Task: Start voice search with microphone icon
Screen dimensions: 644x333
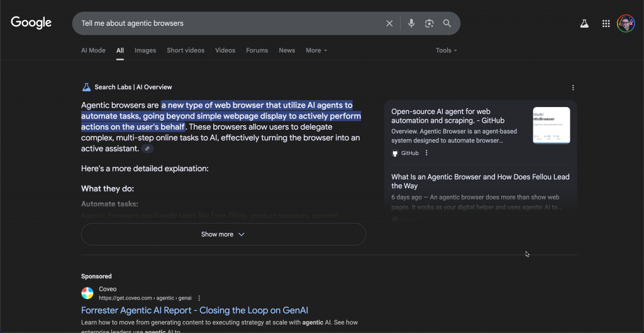Action: coord(411,23)
